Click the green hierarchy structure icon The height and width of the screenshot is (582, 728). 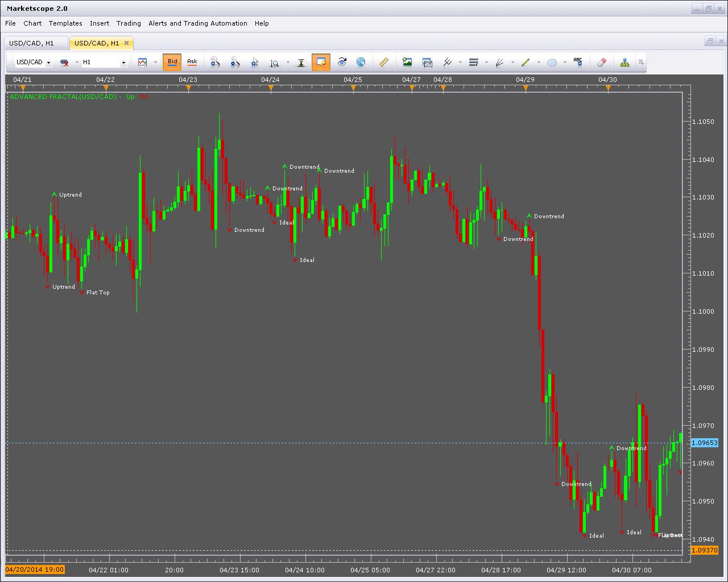pos(624,63)
